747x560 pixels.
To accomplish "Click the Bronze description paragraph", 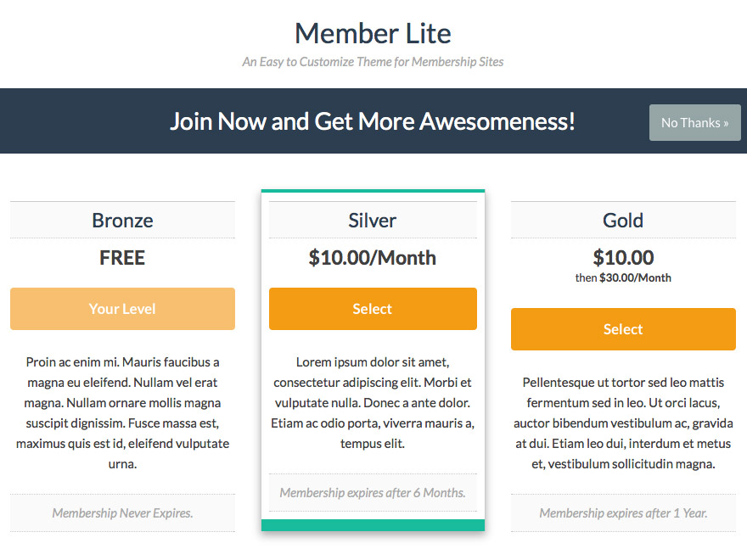I will [x=122, y=413].
